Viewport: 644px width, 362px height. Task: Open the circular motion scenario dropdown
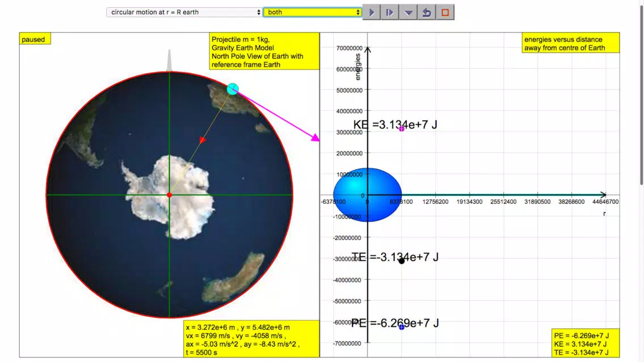tap(184, 12)
